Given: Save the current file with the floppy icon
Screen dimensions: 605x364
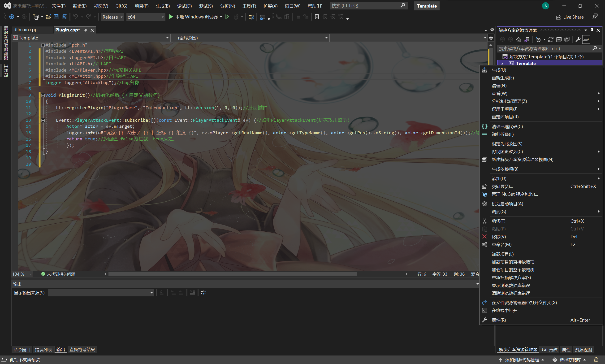Looking at the screenshot, I should click(x=56, y=17).
